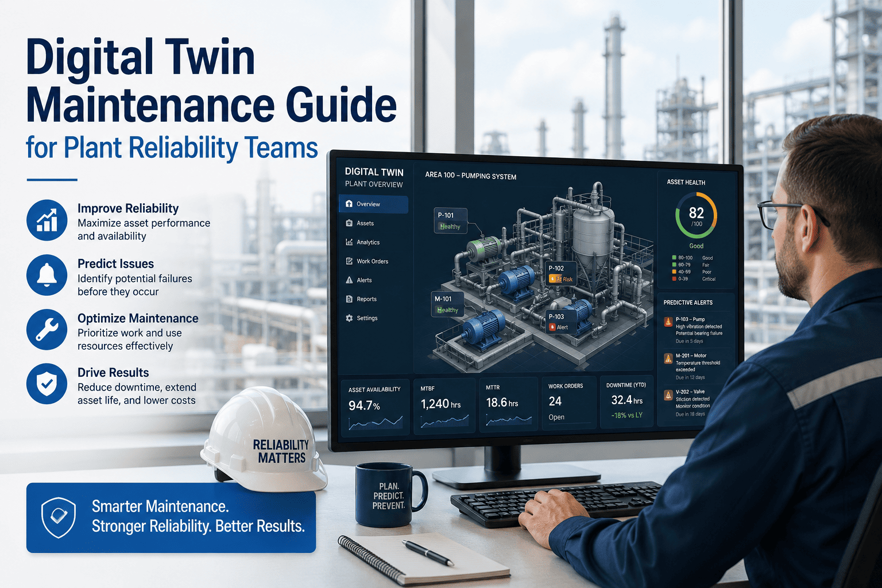The width and height of the screenshot is (882, 588).
Task: Open the MTTR 18.6 hrs card
Action: click(508, 404)
